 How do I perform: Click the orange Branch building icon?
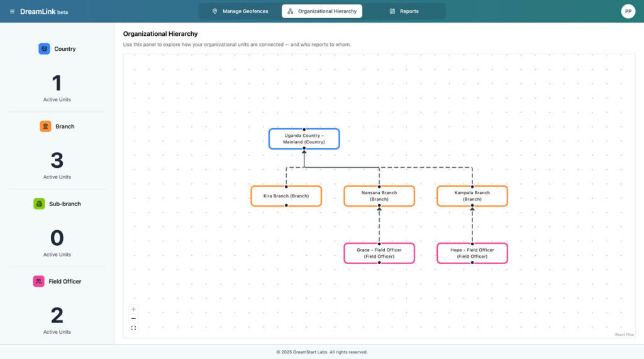click(x=45, y=126)
